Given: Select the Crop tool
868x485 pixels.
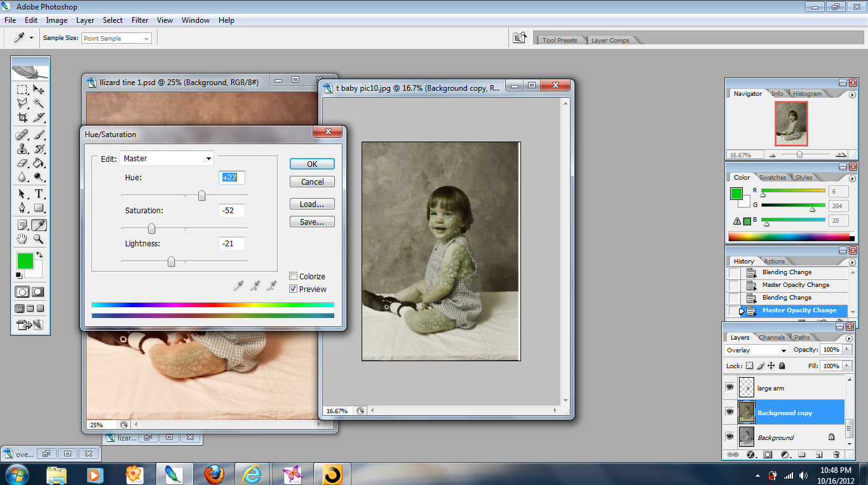Looking at the screenshot, I should tap(22, 117).
